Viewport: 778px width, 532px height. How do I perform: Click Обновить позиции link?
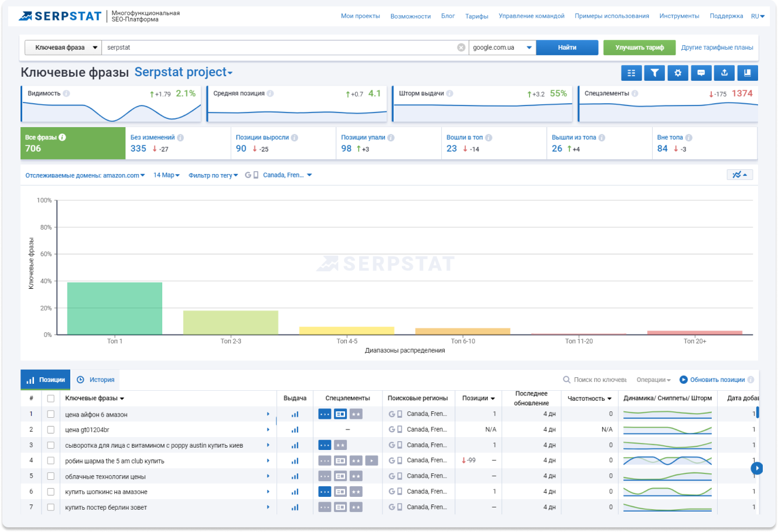(x=717, y=380)
